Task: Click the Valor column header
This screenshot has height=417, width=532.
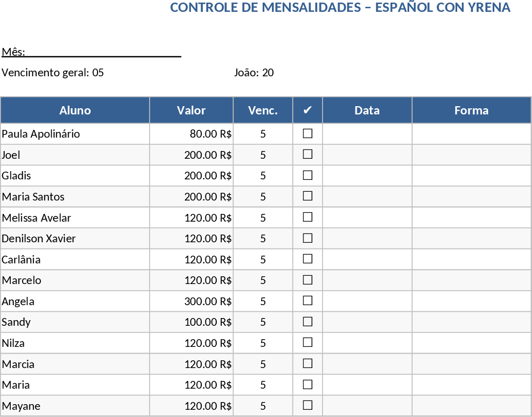Action: point(191,110)
